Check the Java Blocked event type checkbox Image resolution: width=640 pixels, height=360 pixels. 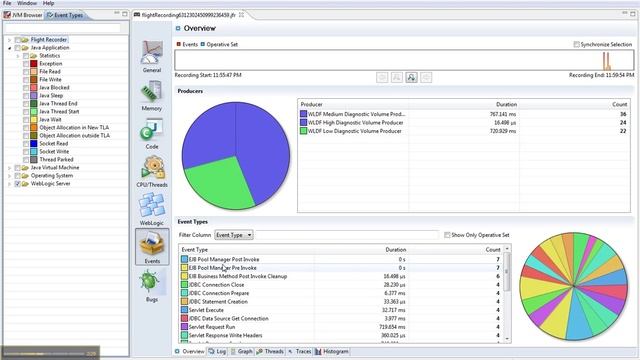(26, 87)
